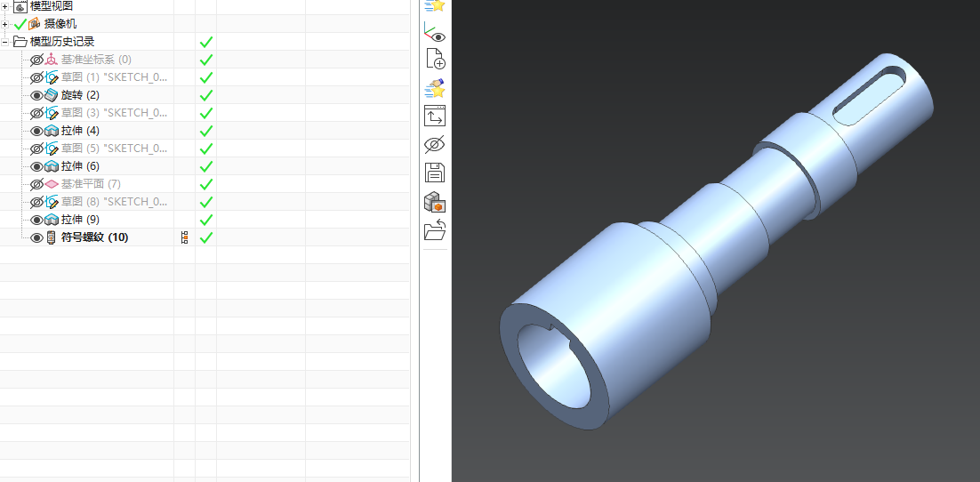The height and width of the screenshot is (482, 980).
Task: Click the datum coordinate system icon of 基准坐标系 (0)
Action: (52, 60)
